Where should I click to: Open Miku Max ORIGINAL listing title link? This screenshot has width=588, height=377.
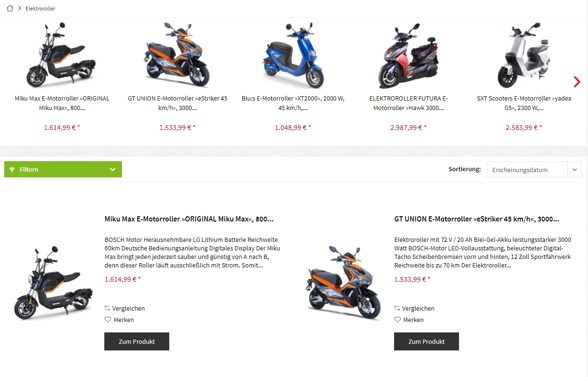tap(189, 219)
